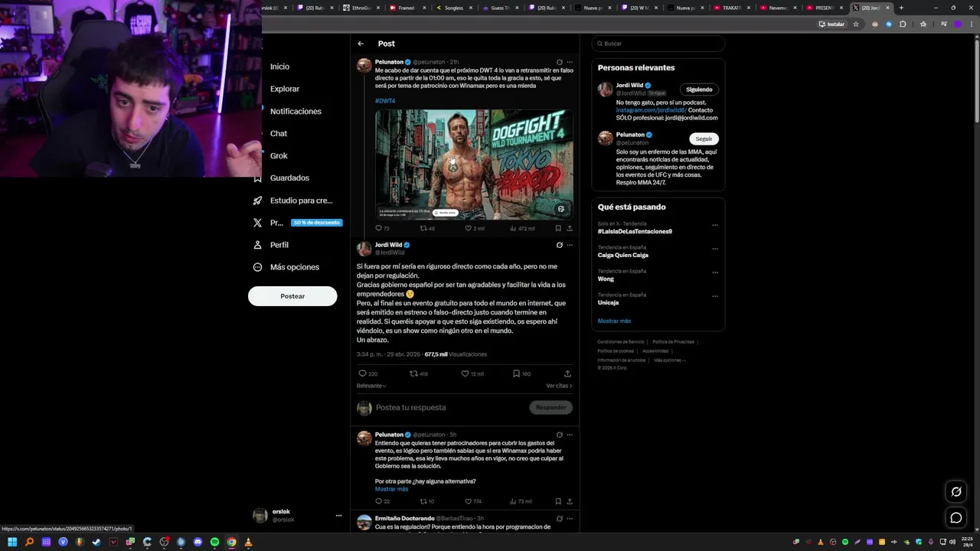Click Install app button in address bar

(831, 24)
